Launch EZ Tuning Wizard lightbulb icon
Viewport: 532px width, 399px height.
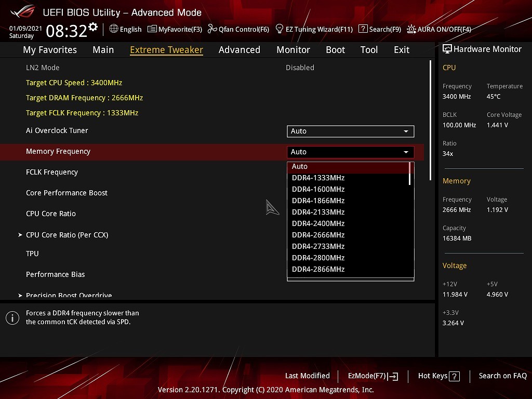pyautogui.click(x=280, y=29)
